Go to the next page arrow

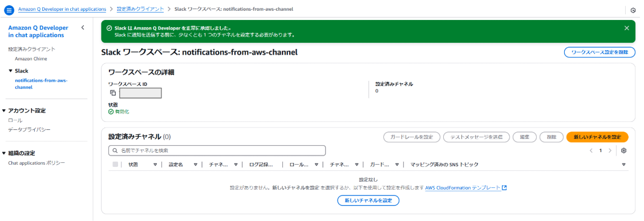click(x=610, y=150)
